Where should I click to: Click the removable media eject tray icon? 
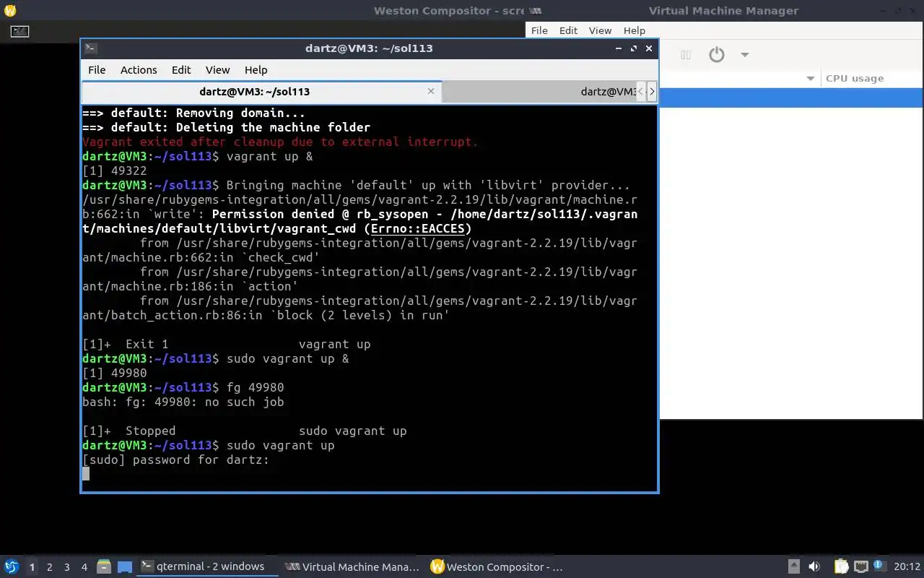793,566
